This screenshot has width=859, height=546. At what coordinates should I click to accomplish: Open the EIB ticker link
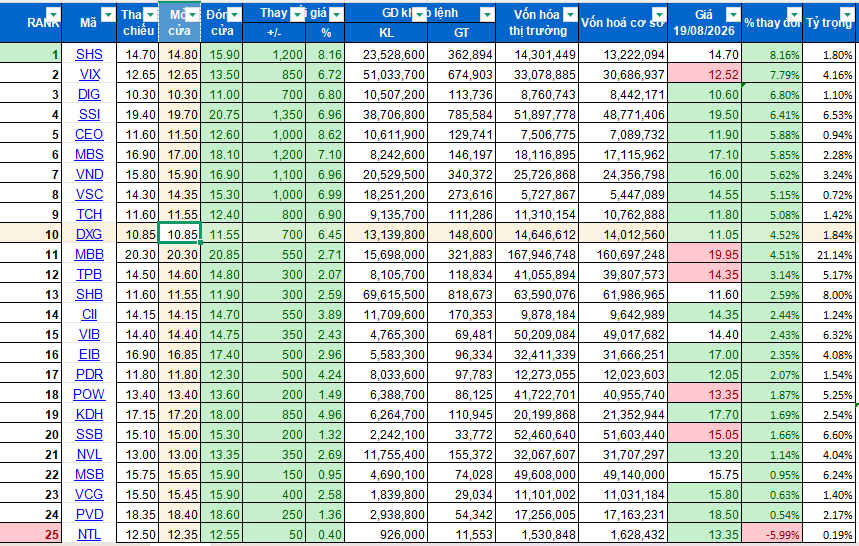click(89, 354)
